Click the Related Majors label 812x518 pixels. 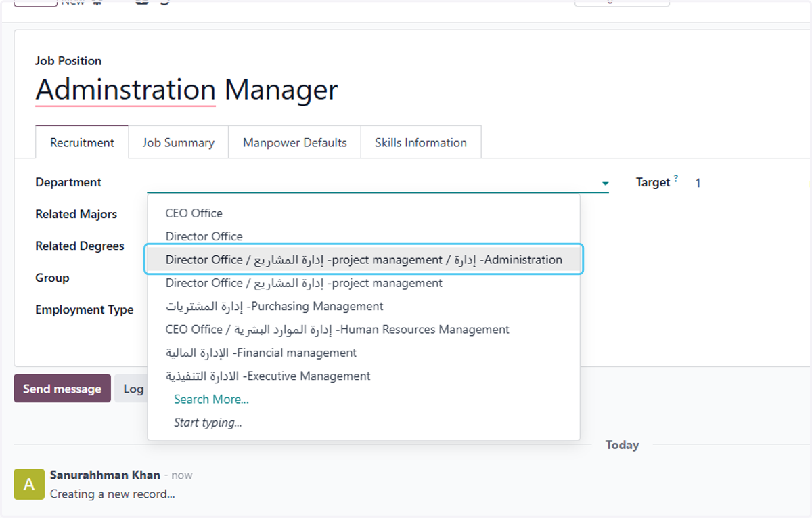pos(76,214)
